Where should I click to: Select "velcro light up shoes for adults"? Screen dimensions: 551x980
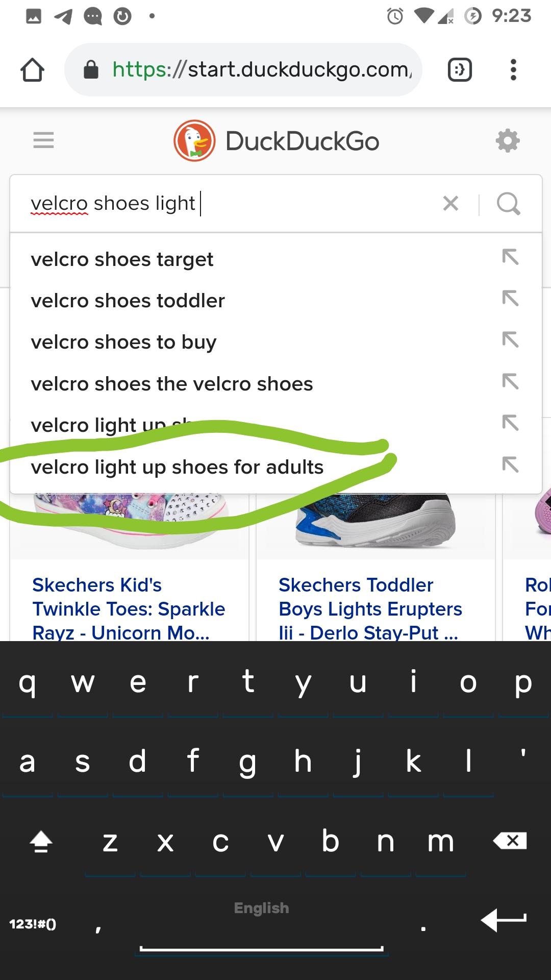click(177, 467)
